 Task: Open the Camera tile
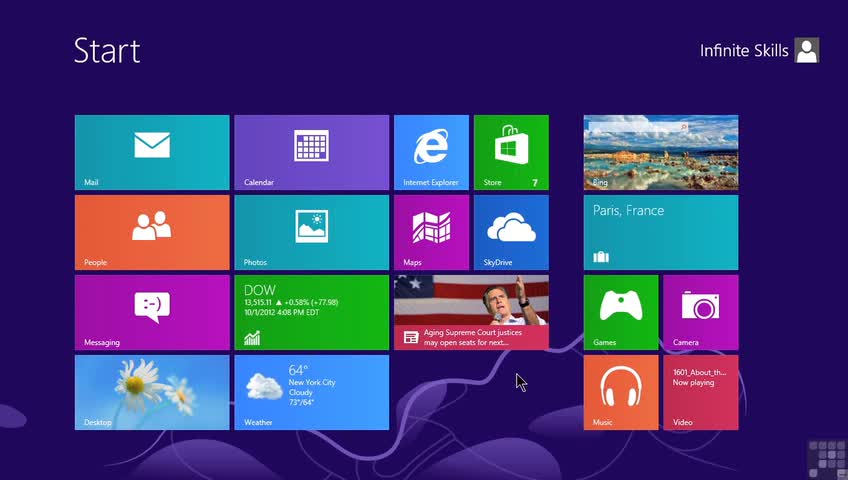701,312
